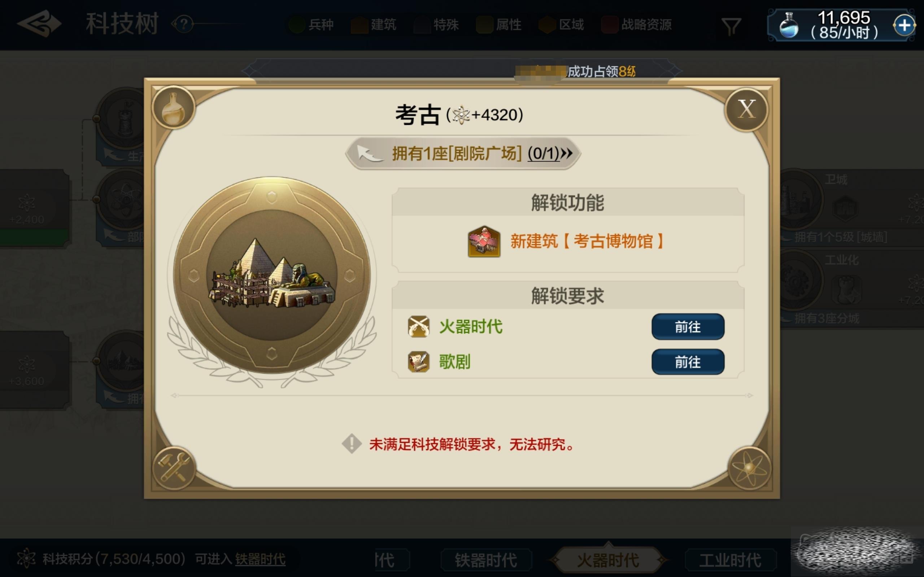Open the 铁器时代 link in score bar
The image size is (924, 577).
tap(260, 559)
